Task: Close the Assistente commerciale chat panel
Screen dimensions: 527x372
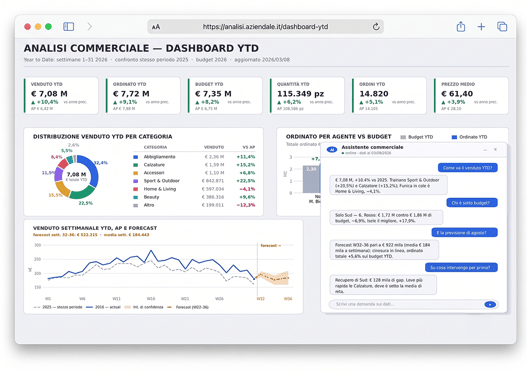Action: (x=495, y=150)
